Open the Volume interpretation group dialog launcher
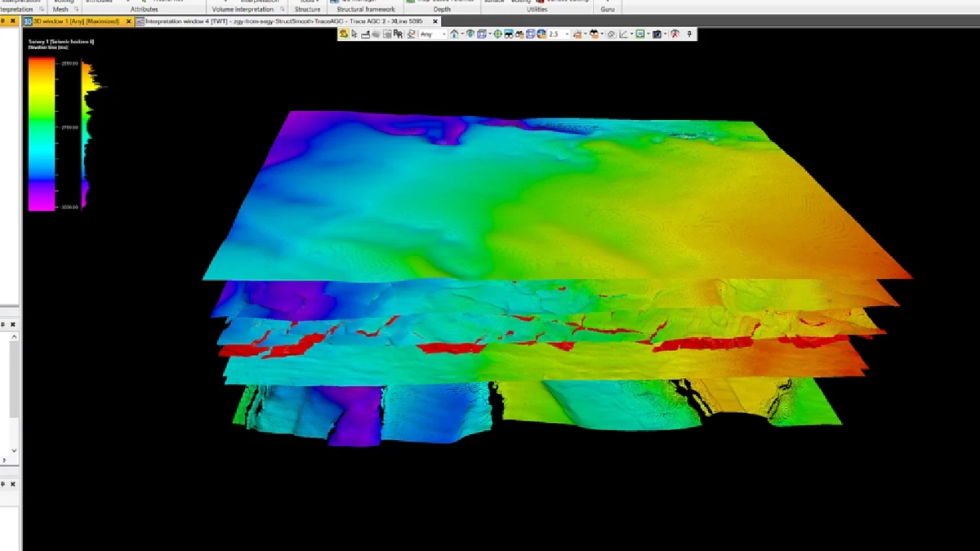Image resolution: width=980 pixels, height=551 pixels. click(x=282, y=10)
